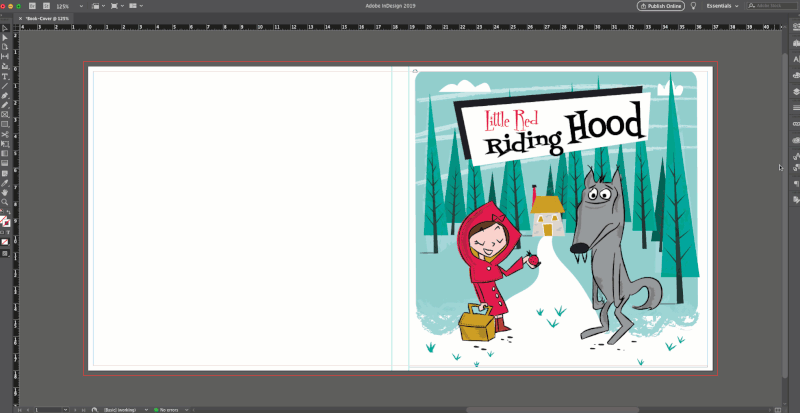Open Adobe Bridge from top bar
Screen dimensions: 800x413
tap(32, 6)
